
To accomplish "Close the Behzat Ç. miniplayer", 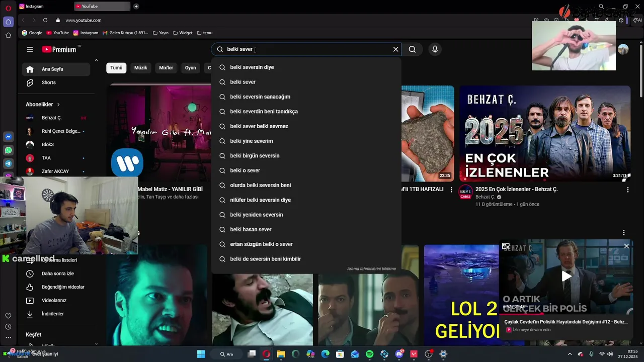I will [x=626, y=246].
